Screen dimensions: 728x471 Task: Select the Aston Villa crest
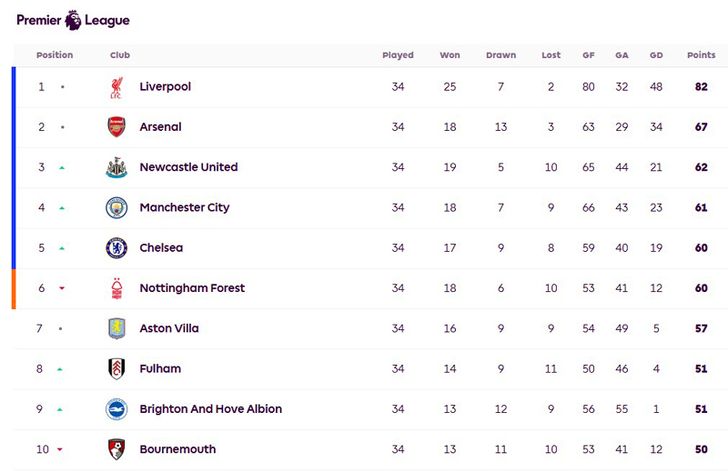(x=117, y=328)
